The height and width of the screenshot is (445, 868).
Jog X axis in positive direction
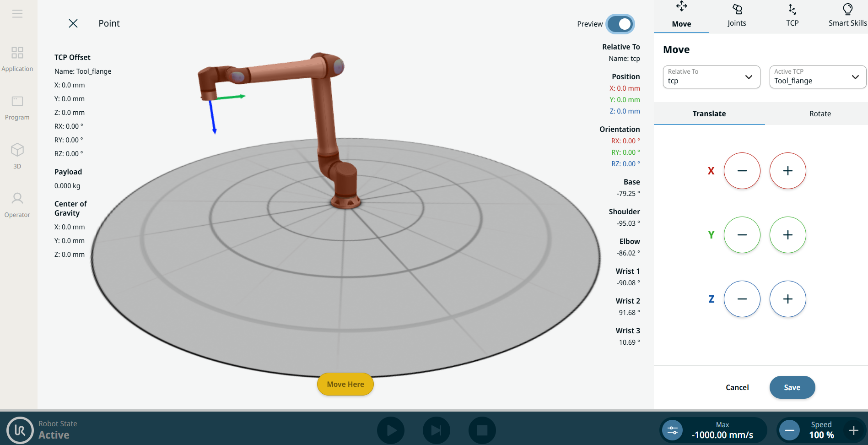(787, 171)
